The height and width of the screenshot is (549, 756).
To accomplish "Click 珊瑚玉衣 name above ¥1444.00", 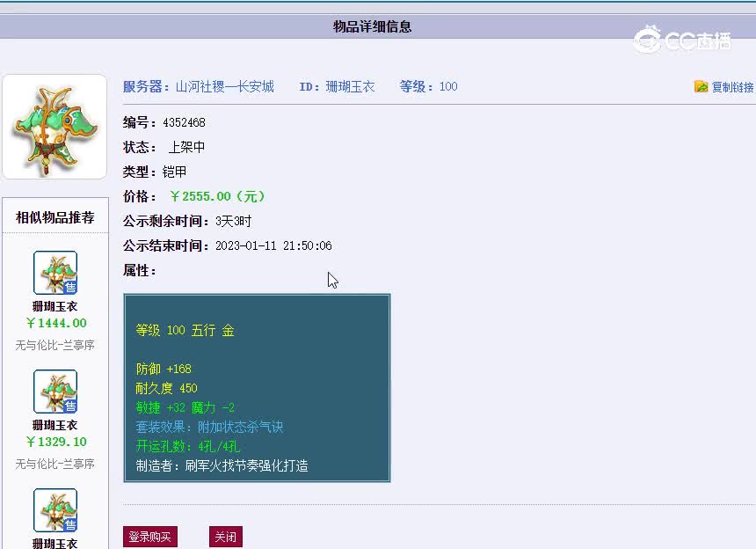I will pyautogui.click(x=55, y=306).
